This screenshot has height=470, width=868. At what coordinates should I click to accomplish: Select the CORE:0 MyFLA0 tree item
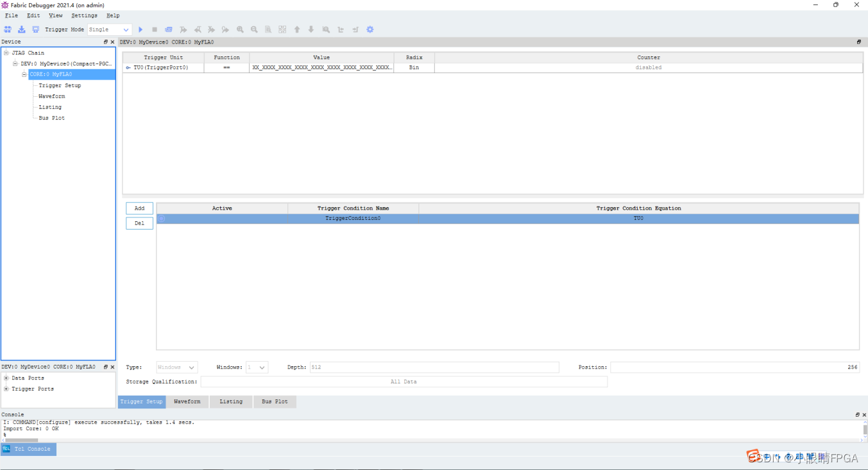coord(72,74)
